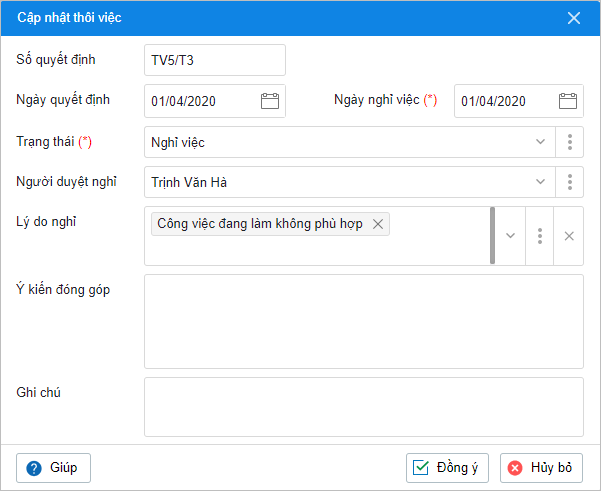The width and height of the screenshot is (601, 491).
Task: Click the Lý do nghỉ scrollbar
Action: click(x=492, y=236)
